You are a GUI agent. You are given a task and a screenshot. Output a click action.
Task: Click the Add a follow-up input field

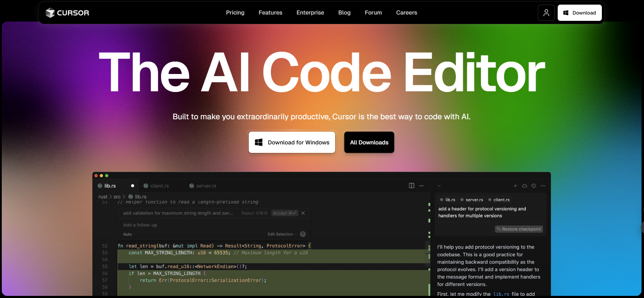pos(214,225)
